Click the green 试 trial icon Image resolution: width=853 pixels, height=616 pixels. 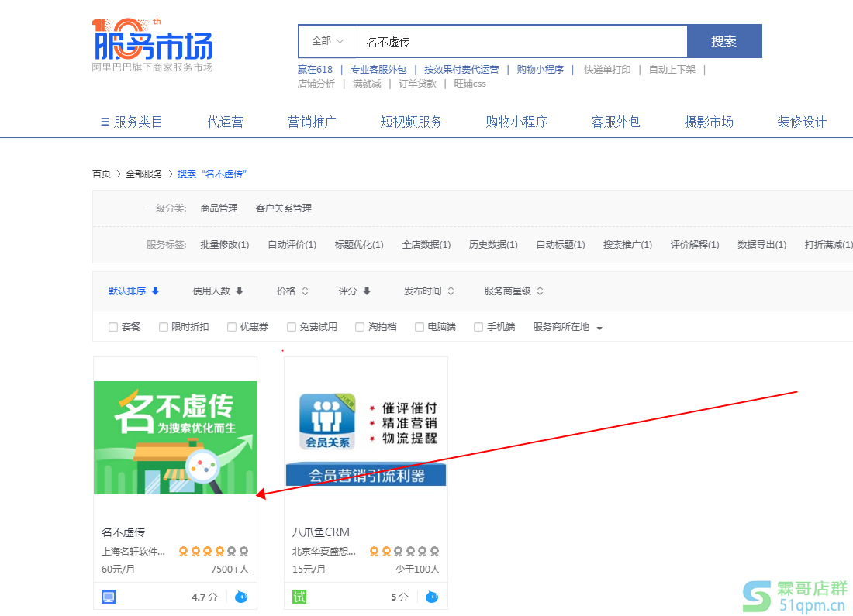click(x=299, y=597)
